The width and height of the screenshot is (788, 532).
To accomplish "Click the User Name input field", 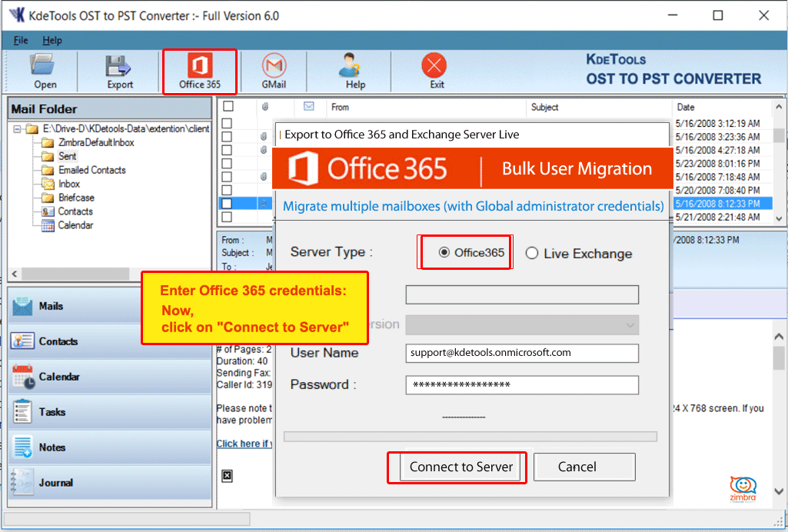I will 522,353.
